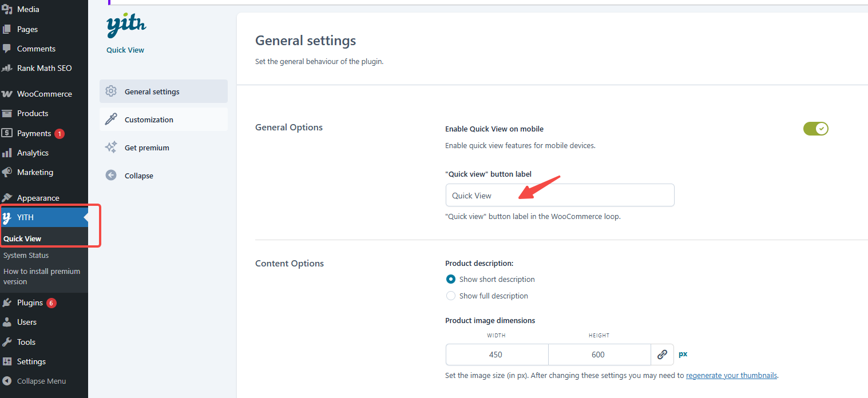Click the Rank Math SEO icon

pyautogui.click(x=7, y=68)
